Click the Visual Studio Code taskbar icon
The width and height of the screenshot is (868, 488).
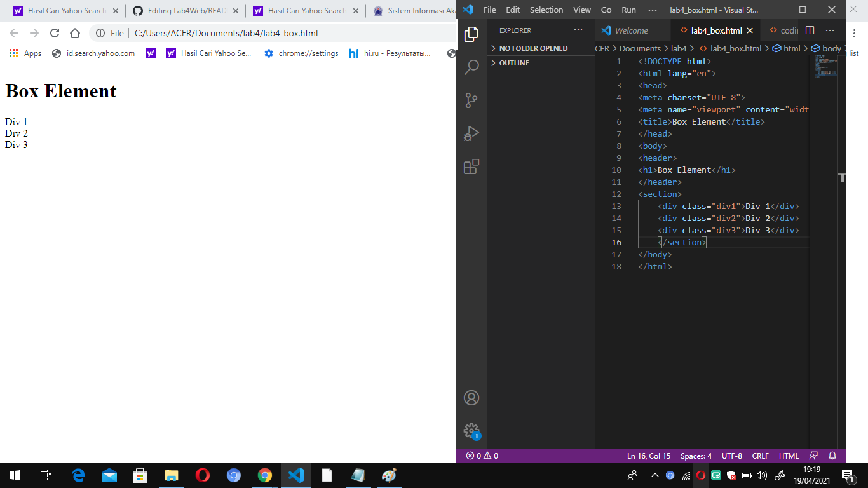tap(296, 475)
